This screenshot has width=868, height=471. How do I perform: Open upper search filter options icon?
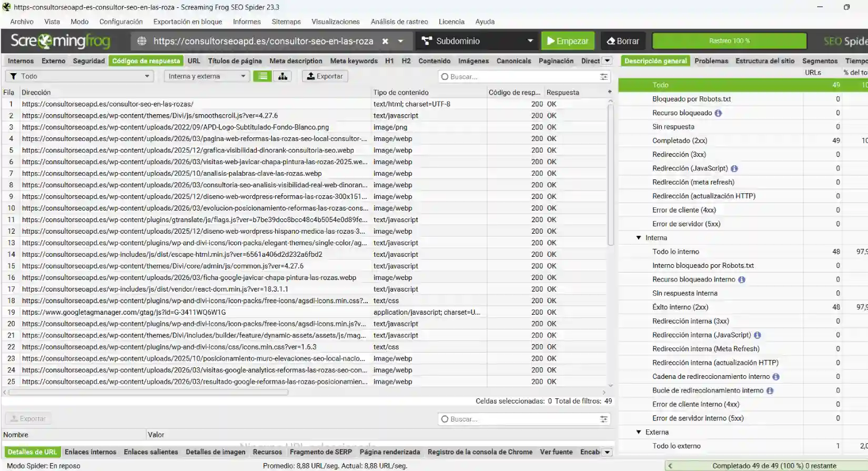tap(603, 77)
